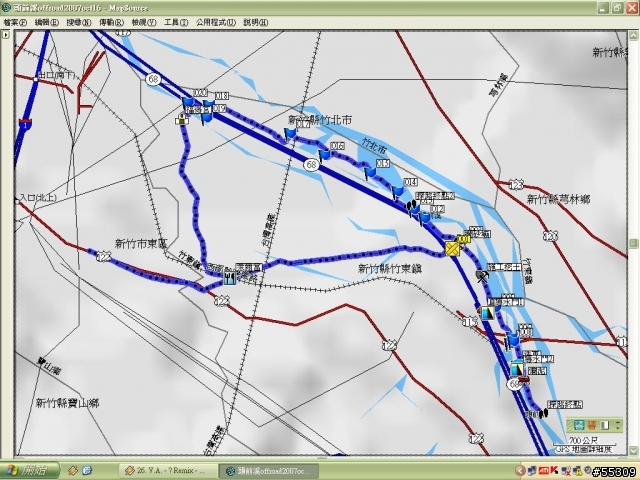
Task: Open the 檔案(F) menu
Action: 15,22
